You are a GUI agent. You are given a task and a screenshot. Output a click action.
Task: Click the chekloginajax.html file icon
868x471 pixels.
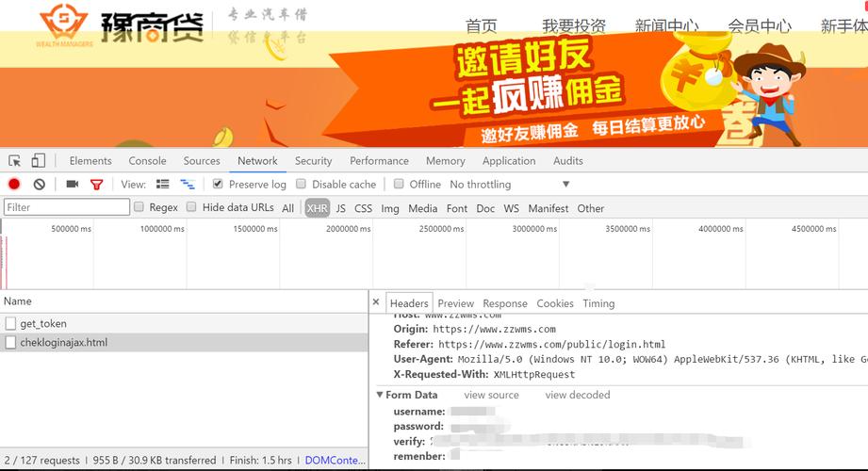pyautogui.click(x=10, y=343)
